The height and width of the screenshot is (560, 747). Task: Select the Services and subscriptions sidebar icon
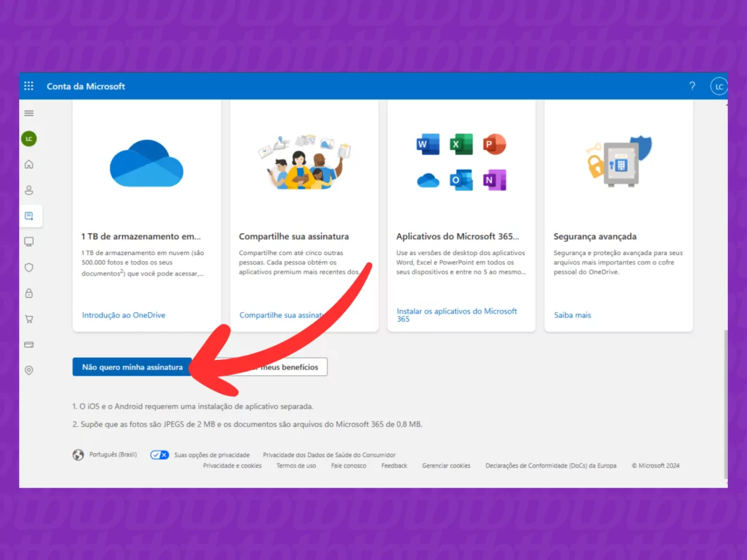pyautogui.click(x=29, y=216)
